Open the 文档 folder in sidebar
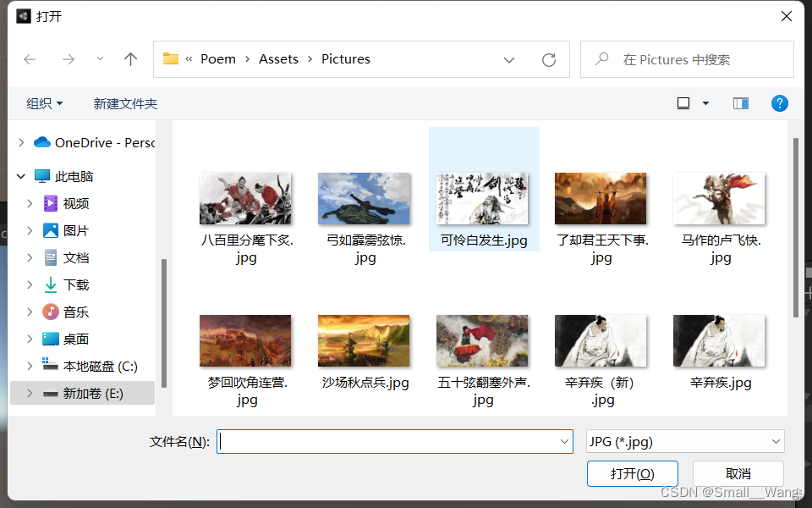This screenshot has width=812, height=508. click(66, 257)
